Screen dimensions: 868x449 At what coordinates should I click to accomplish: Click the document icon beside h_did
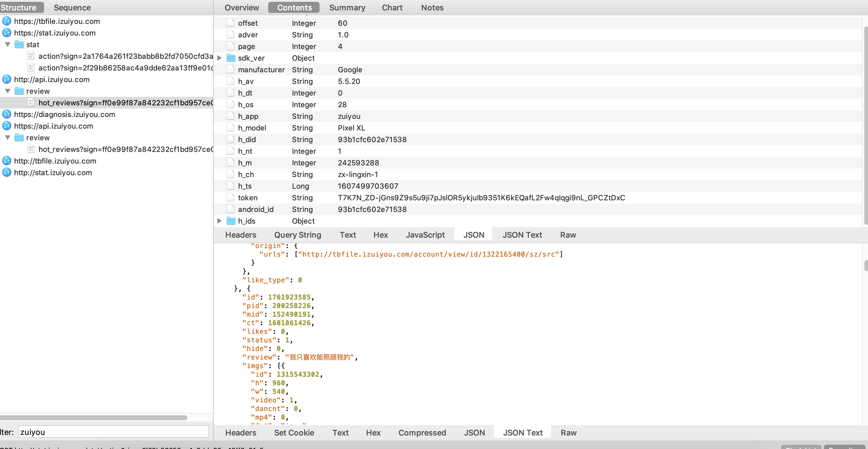pyautogui.click(x=230, y=139)
